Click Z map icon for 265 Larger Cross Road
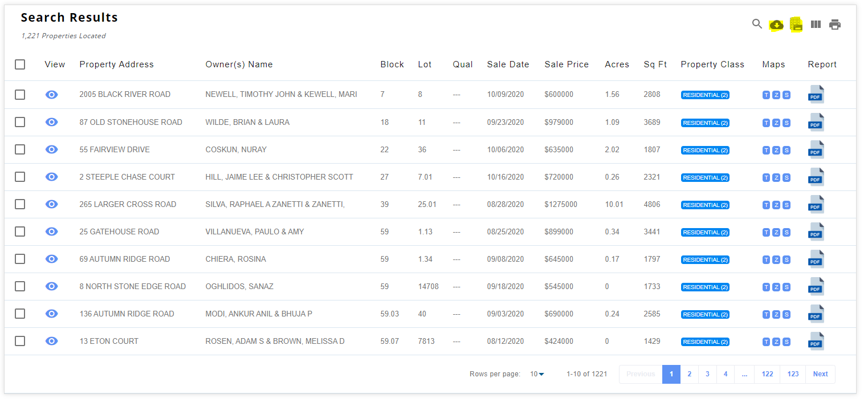 [776, 205]
